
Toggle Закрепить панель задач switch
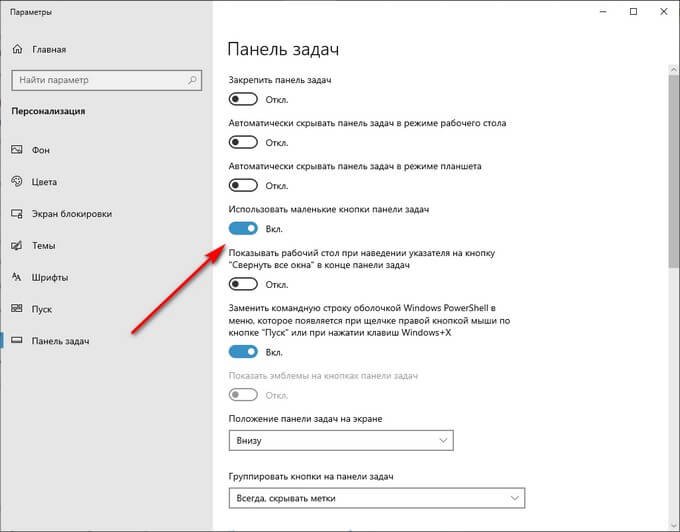tap(243, 99)
